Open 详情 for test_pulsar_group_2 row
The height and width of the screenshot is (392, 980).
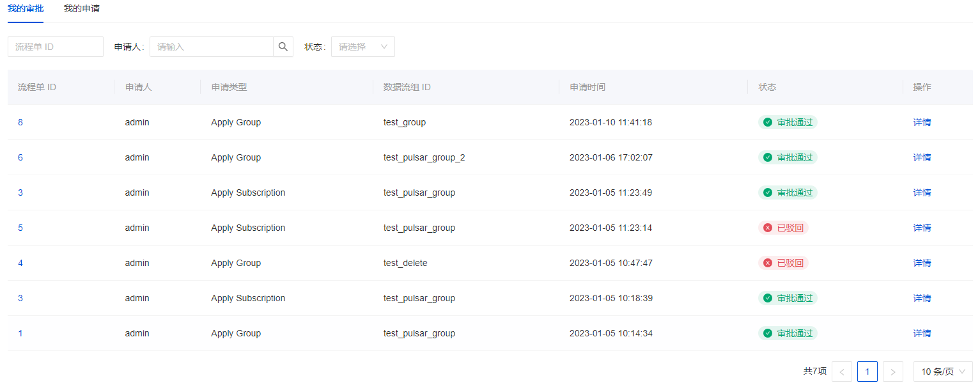click(x=922, y=157)
